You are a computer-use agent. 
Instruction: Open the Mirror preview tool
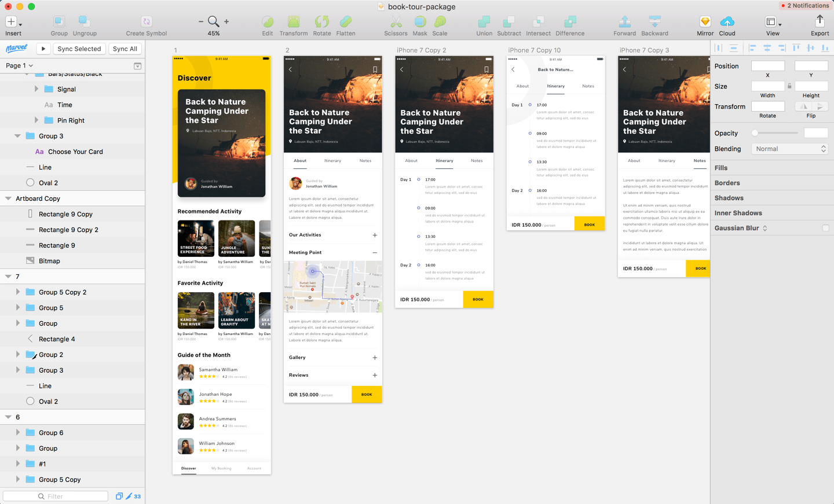tap(705, 23)
